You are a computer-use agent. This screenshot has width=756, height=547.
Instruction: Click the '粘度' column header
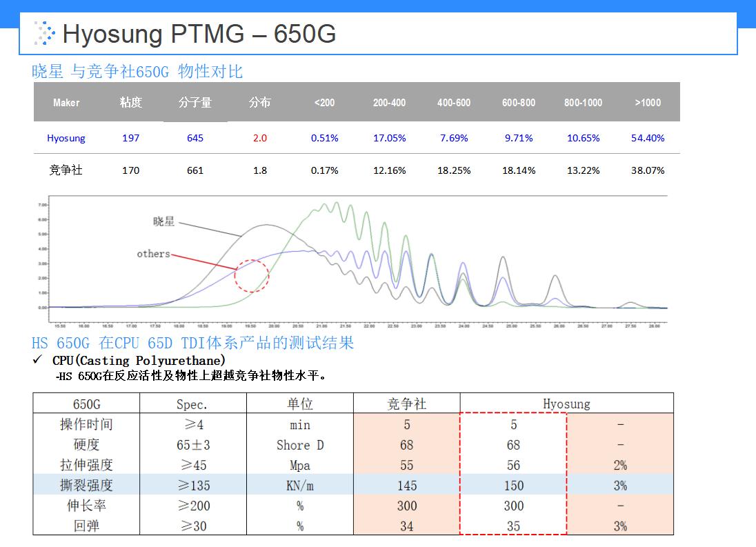coord(130,102)
